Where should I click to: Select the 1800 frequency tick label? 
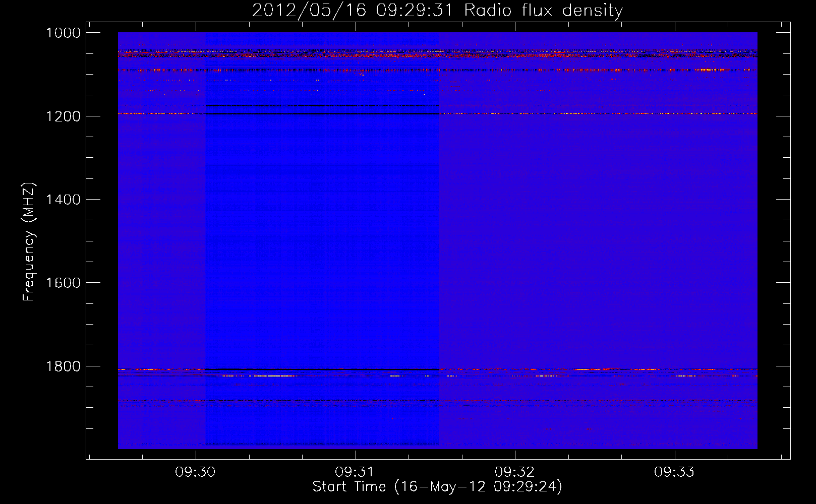[x=63, y=366]
